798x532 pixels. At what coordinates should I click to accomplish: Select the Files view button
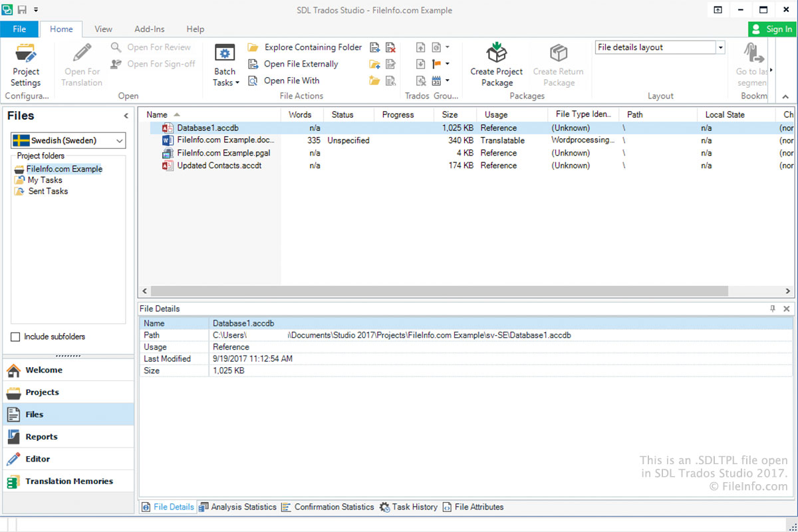68,414
